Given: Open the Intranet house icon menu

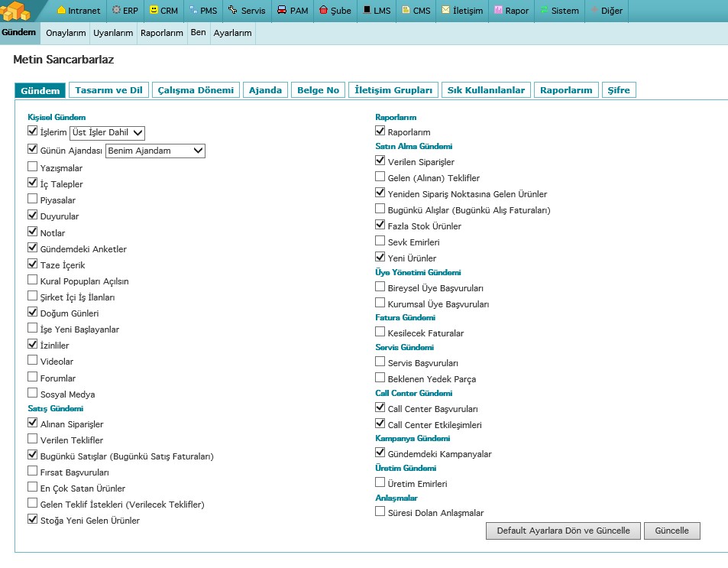Looking at the screenshot, I should 62,11.
